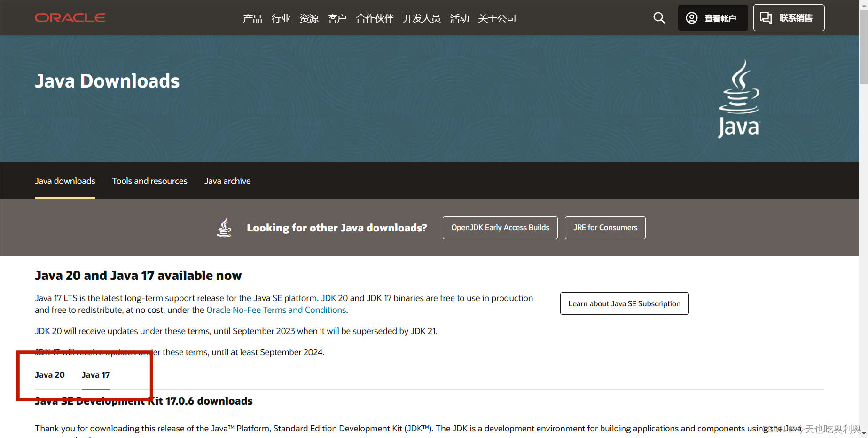Switch to the Java 20 tab
The width and height of the screenshot is (868, 438).
point(50,375)
